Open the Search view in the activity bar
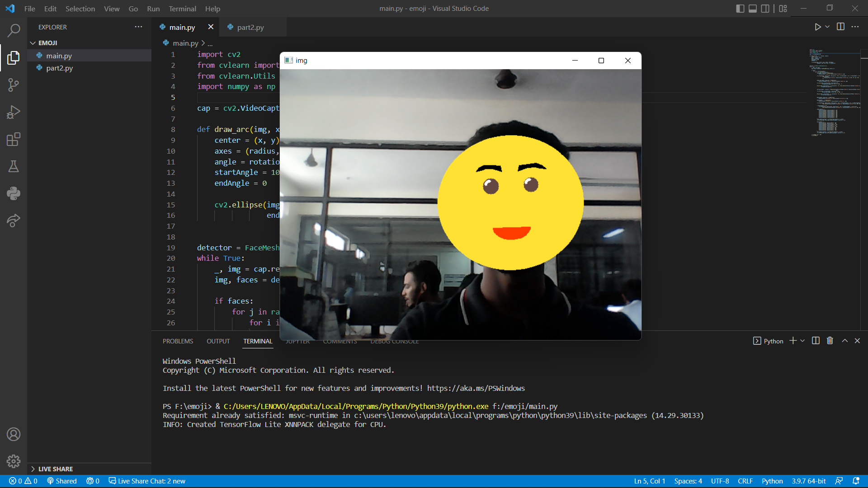The width and height of the screenshot is (868, 488). pyautogui.click(x=14, y=30)
